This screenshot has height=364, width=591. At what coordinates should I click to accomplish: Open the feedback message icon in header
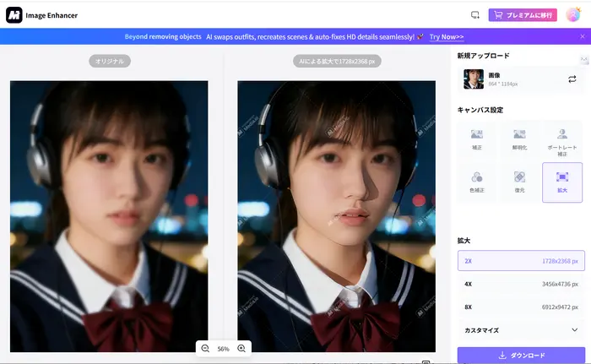click(474, 15)
